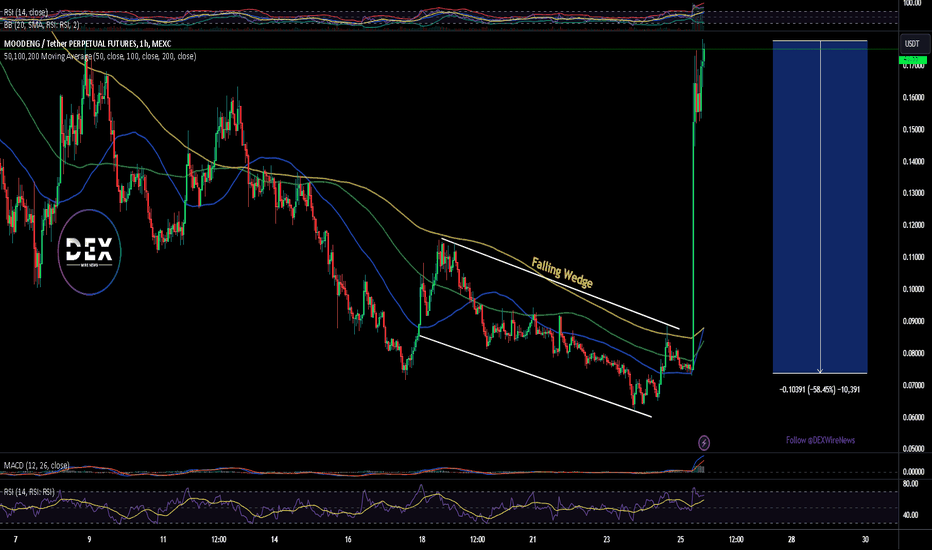932x550 pixels.
Task: Click the purple lightning bolt icon
Action: 703,442
